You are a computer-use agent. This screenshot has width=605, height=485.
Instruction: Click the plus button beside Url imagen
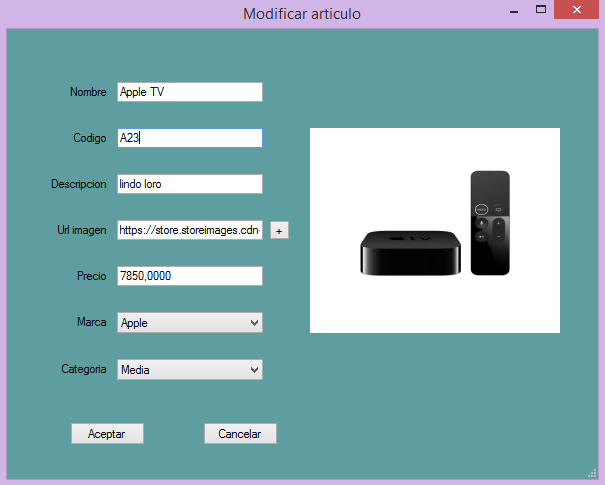point(279,231)
